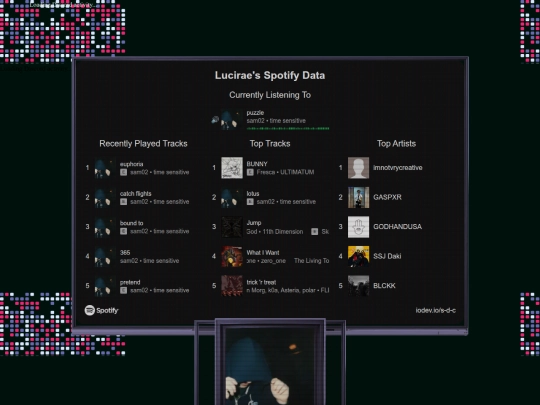
Task: Select BUNNY in Top Tracks
Action: pos(257,164)
